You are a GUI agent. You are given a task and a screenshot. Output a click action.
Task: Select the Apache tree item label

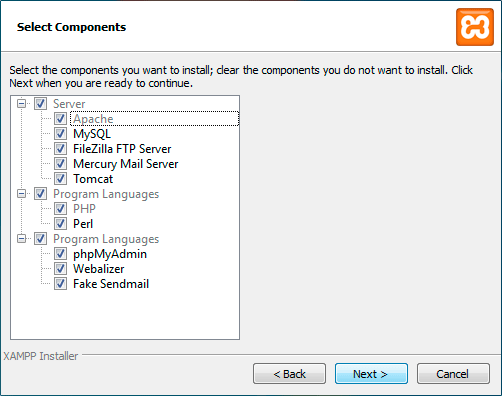click(x=93, y=119)
